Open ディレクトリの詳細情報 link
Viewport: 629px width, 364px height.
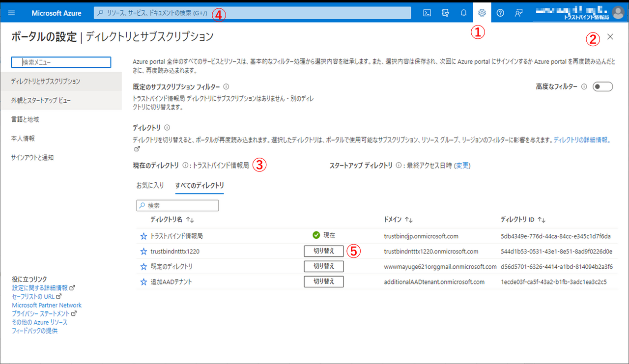pos(582,140)
